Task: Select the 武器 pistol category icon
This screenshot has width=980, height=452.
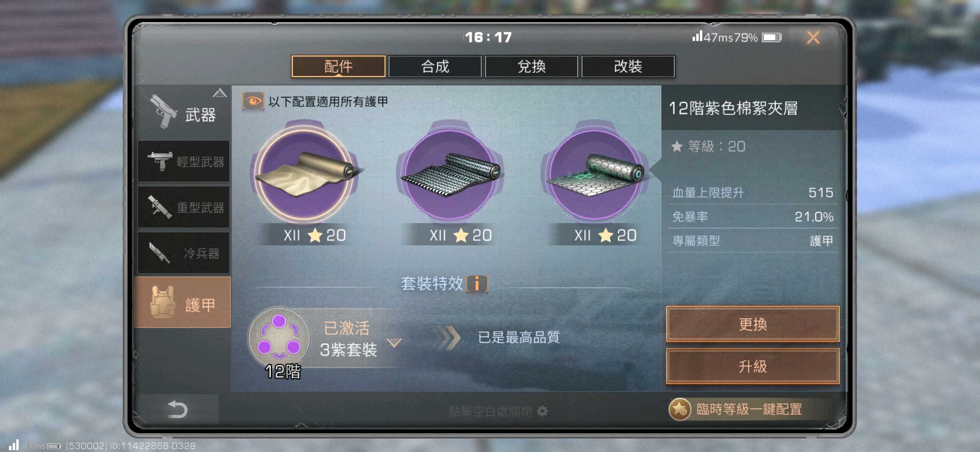Action: 164,111
